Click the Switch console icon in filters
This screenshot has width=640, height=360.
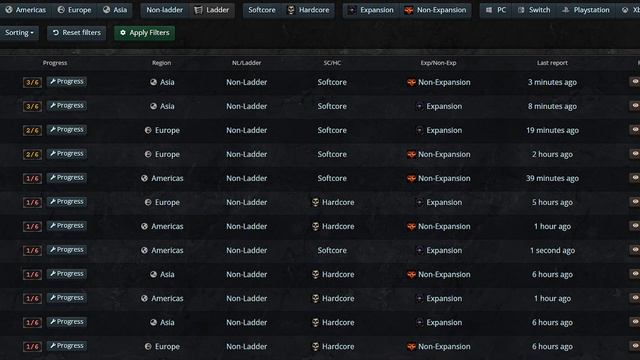click(x=521, y=10)
